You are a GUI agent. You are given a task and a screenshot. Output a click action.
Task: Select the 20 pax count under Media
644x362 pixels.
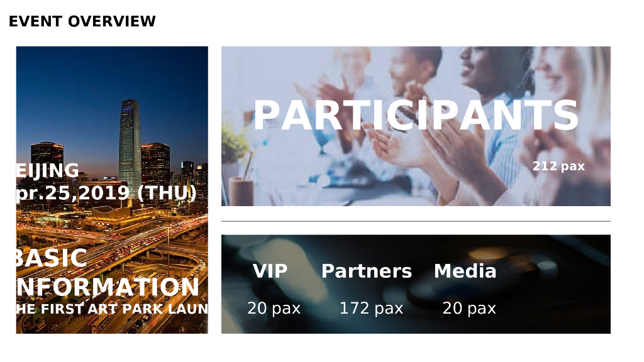coord(469,309)
